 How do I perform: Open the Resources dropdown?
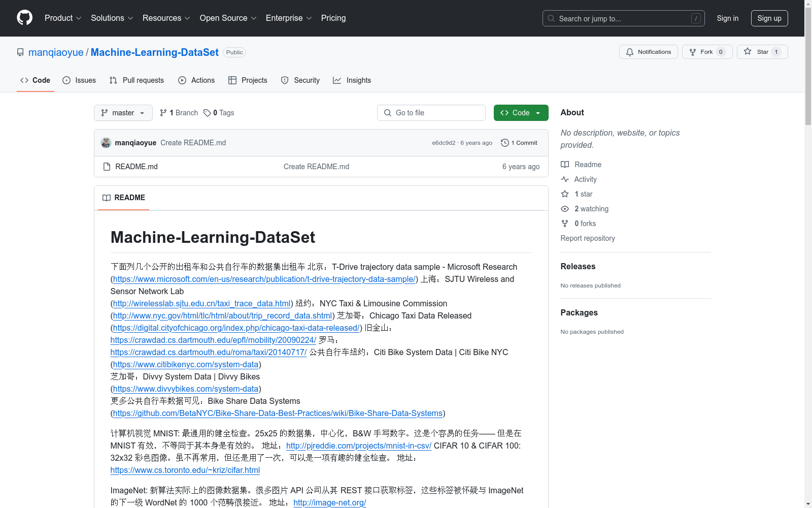(166, 18)
